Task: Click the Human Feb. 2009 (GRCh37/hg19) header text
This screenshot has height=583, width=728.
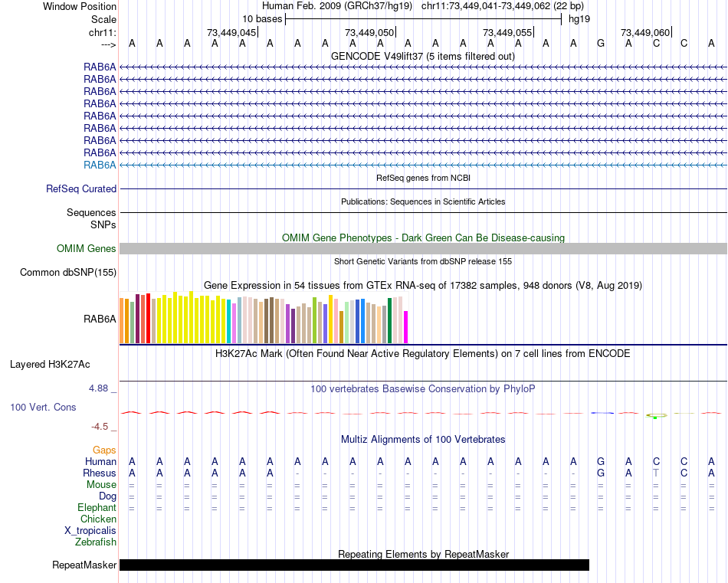Action: (337, 6)
